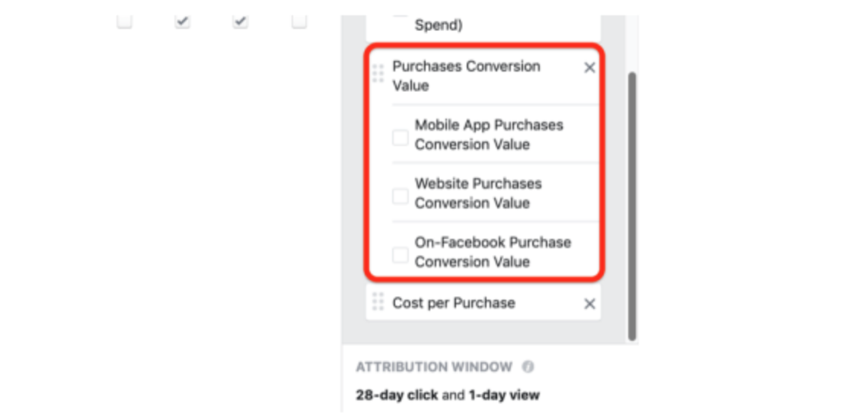Tick the Website Purchases Conversion Value checkbox
Viewport: 868px width, 420px height.
(400, 196)
